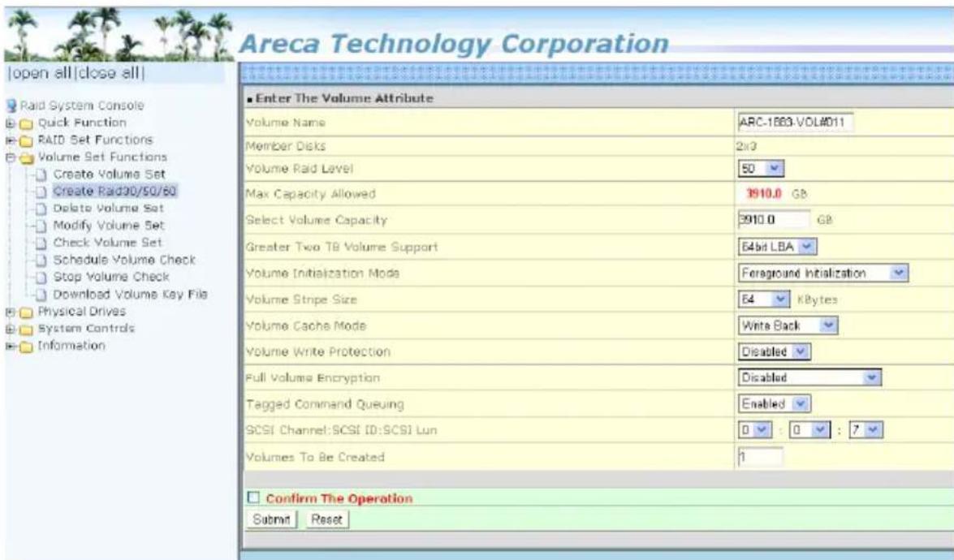Viewport: 954px width, 560px height.
Task: Open Stop Volume Check page
Action: point(110,277)
